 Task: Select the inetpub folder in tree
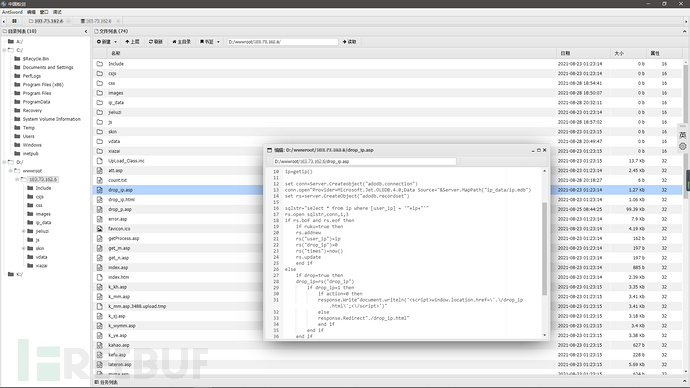point(30,154)
